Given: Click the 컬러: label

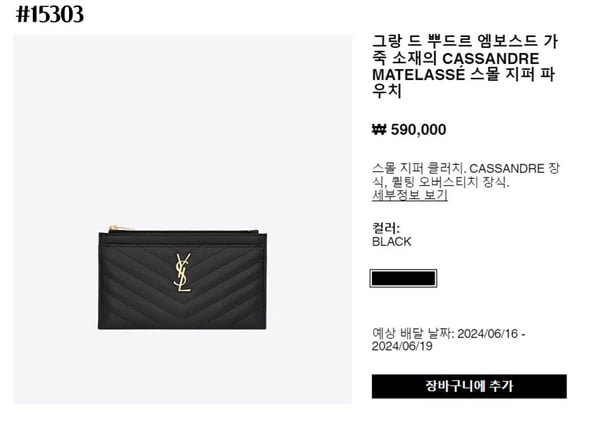Looking at the screenshot, I should pos(386,228).
